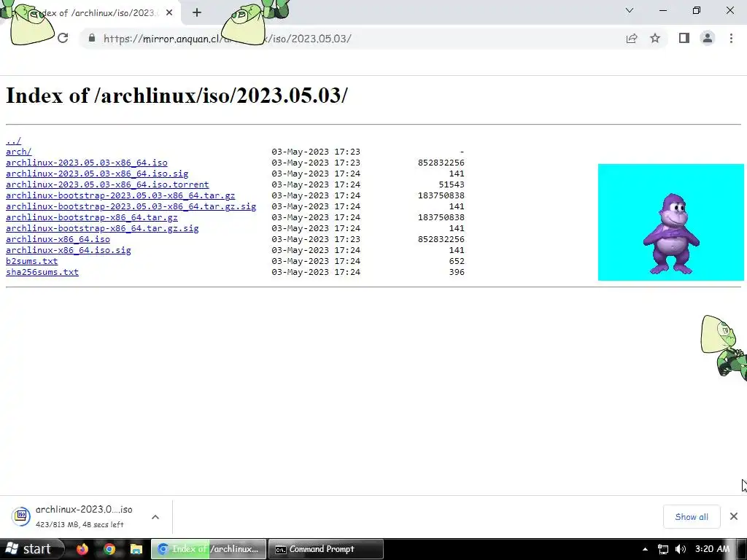Close the downloads bar
The width and height of the screenshot is (747, 560).
point(734,516)
